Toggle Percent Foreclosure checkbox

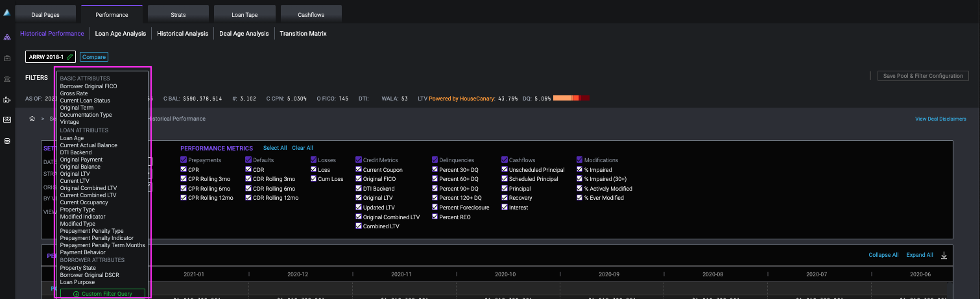(435, 208)
